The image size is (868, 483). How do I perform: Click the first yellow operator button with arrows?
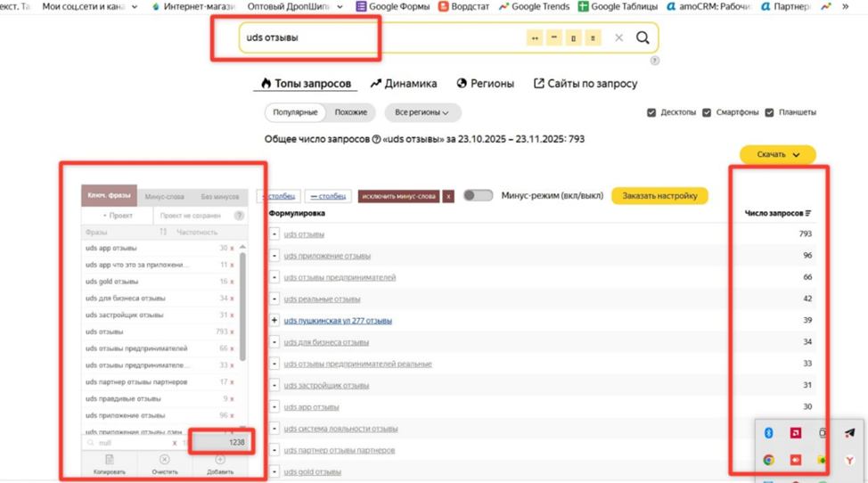pos(535,37)
